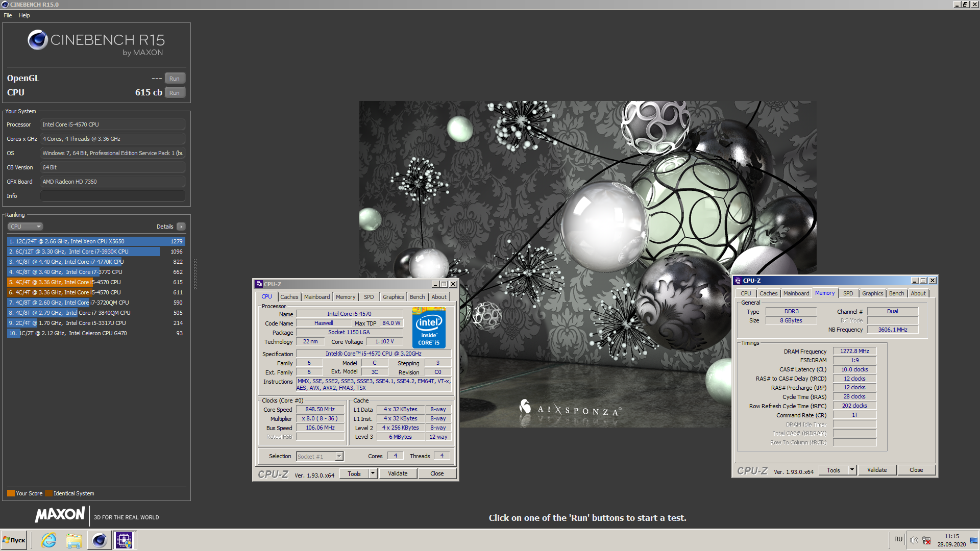Click the orange Your Score legend swatch
Image resolution: width=980 pixels, height=551 pixels.
pyautogui.click(x=11, y=493)
